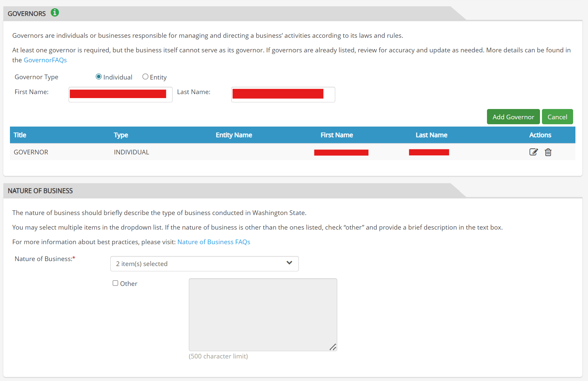
Task: Click the Cancel button
Action: [557, 117]
